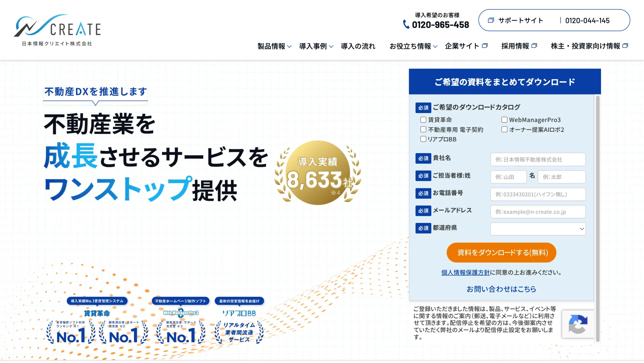Viewport: 644px width, 363px height.
Task: Click the 最新の空室情報をお届け label
Action: tap(239, 301)
